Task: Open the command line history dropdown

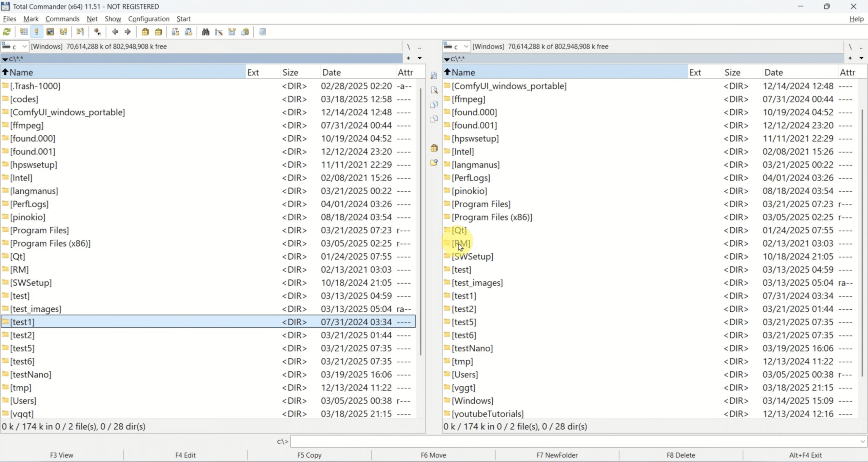Action: [862, 441]
